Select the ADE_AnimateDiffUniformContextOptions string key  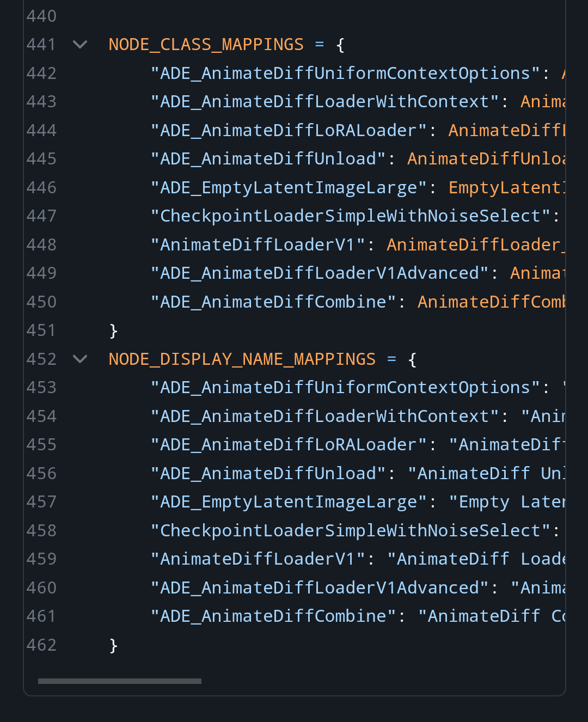343,72
